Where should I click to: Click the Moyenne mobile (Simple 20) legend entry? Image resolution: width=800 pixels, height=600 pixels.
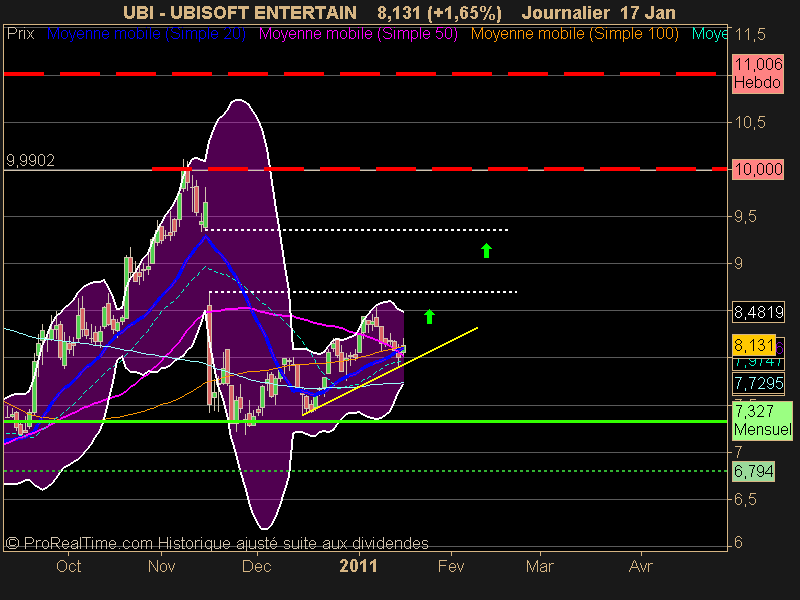(x=146, y=34)
